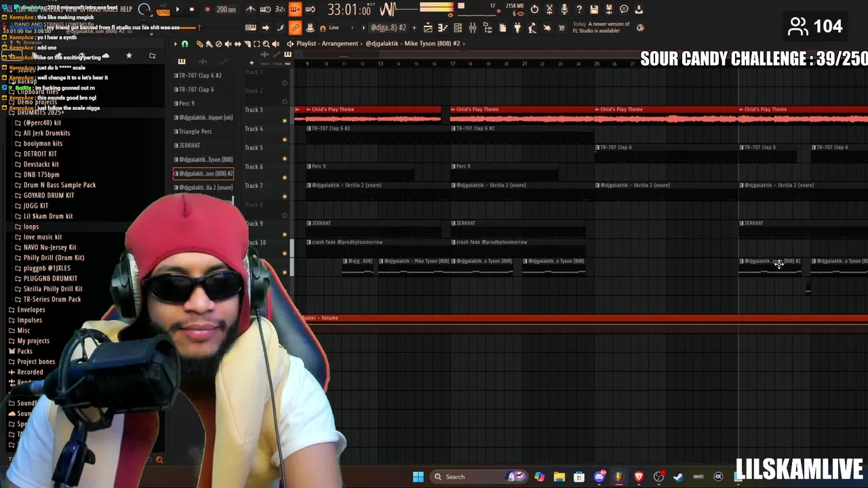Click the stamp tool icon in toolbar

310,28
